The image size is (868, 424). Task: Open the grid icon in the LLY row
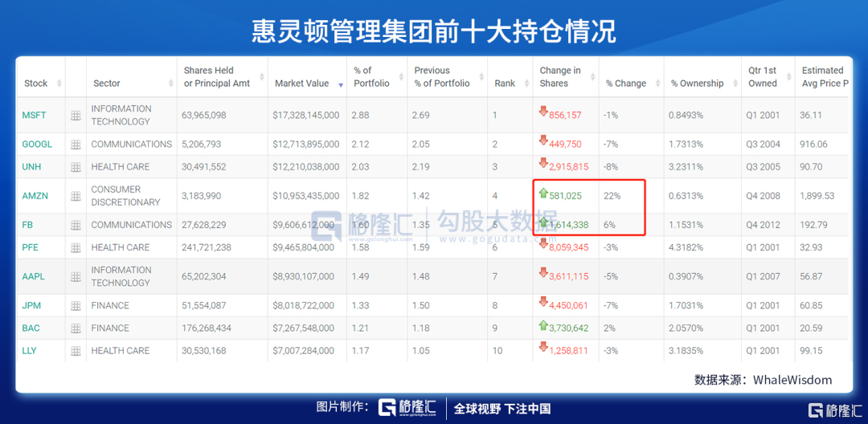[76, 351]
